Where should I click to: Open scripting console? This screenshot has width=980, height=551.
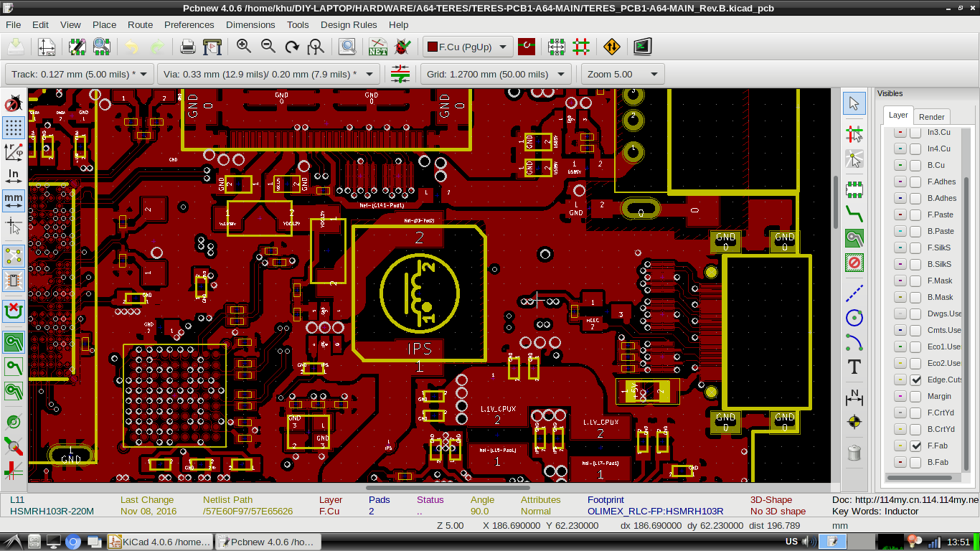pyautogui.click(x=643, y=47)
